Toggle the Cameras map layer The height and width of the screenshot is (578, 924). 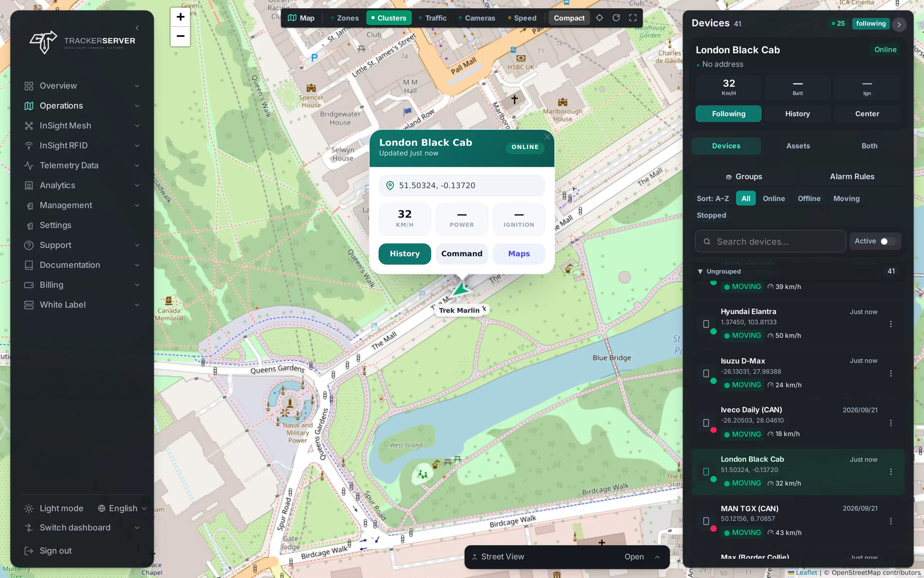pyautogui.click(x=477, y=18)
